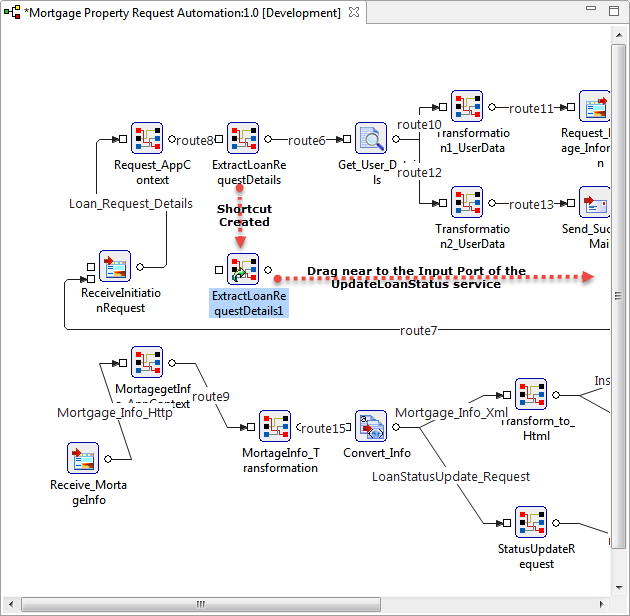This screenshot has height=616, width=630.
Task: Select the route7 connection label
Action: click(x=418, y=330)
